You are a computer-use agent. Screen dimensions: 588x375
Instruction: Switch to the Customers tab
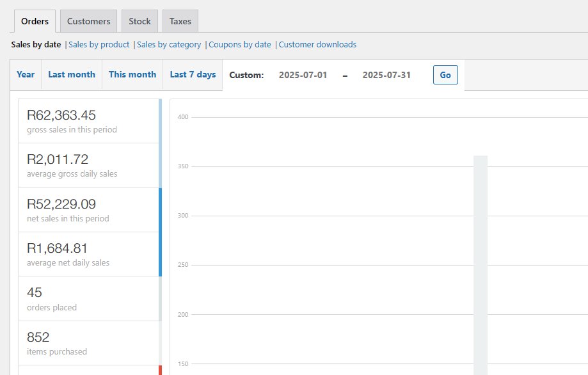tap(88, 21)
